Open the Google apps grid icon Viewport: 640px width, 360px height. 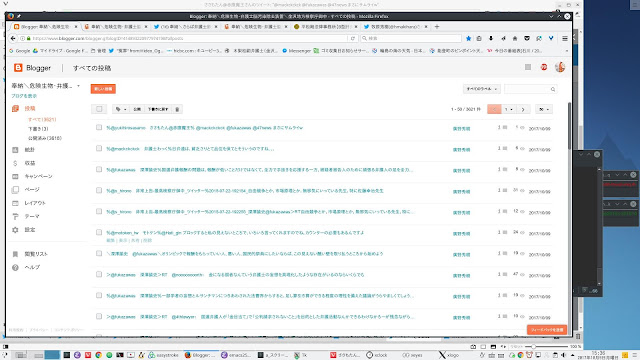coord(528,67)
